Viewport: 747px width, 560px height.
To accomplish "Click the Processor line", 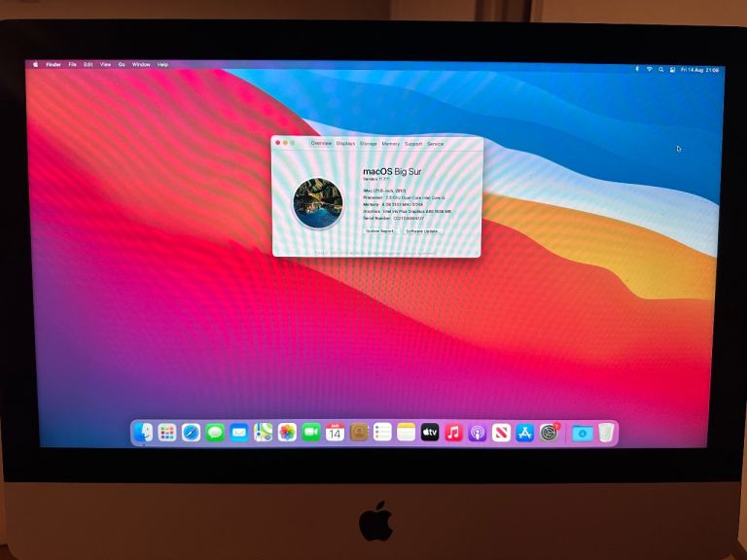I will 404,197.
